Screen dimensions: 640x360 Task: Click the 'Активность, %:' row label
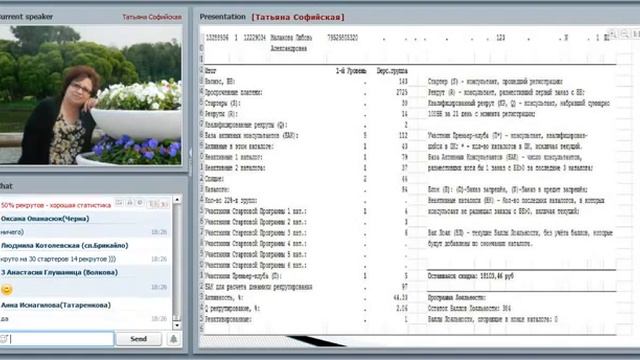pyautogui.click(x=224, y=298)
